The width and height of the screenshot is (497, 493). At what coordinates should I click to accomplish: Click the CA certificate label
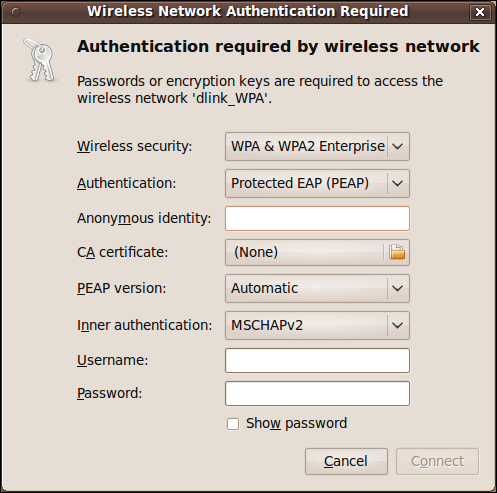(x=122, y=252)
